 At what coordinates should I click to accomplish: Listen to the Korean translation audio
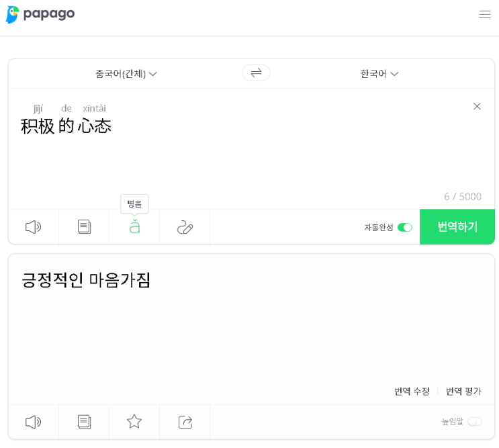33,422
